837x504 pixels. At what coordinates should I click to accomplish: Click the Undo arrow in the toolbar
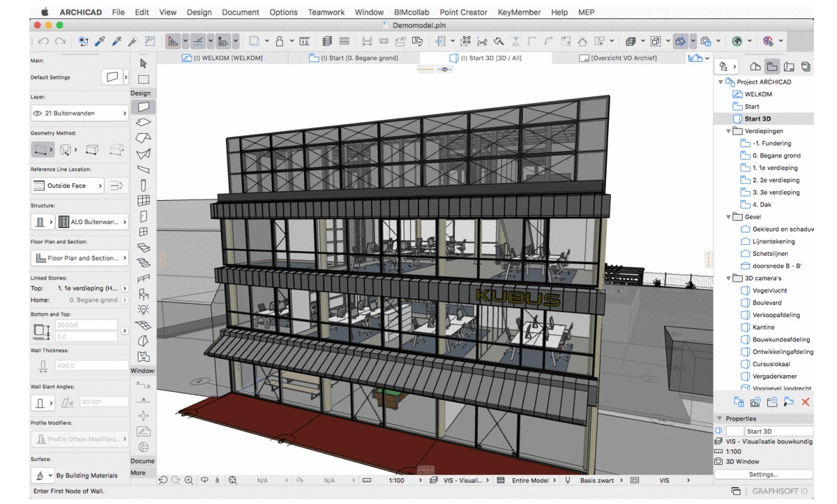44,41
